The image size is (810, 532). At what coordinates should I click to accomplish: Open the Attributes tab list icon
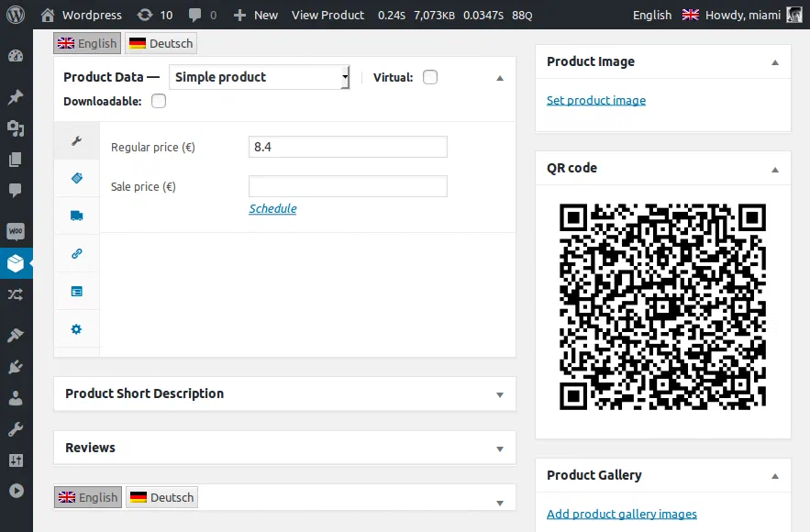coord(76,292)
